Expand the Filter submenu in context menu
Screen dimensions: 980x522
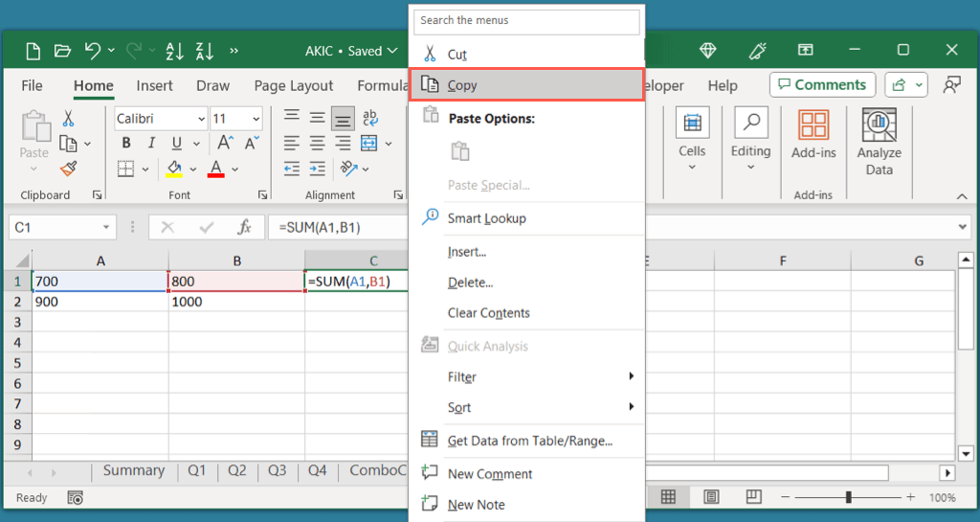[526, 377]
